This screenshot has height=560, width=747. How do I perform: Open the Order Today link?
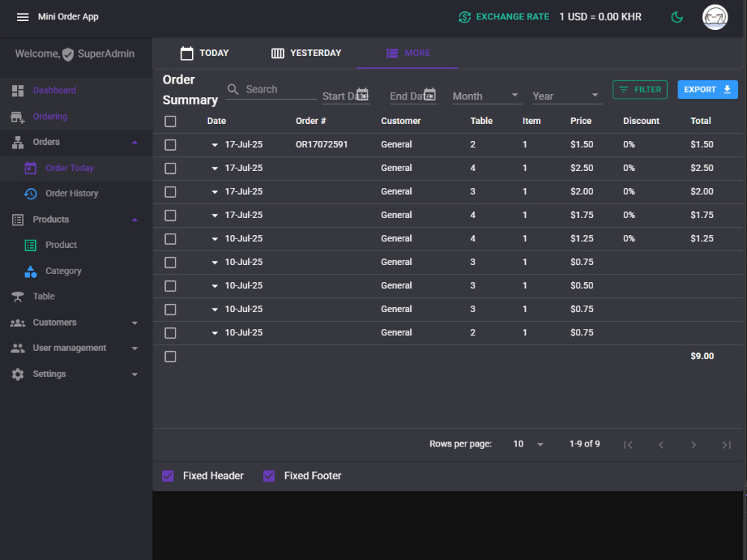(x=69, y=168)
